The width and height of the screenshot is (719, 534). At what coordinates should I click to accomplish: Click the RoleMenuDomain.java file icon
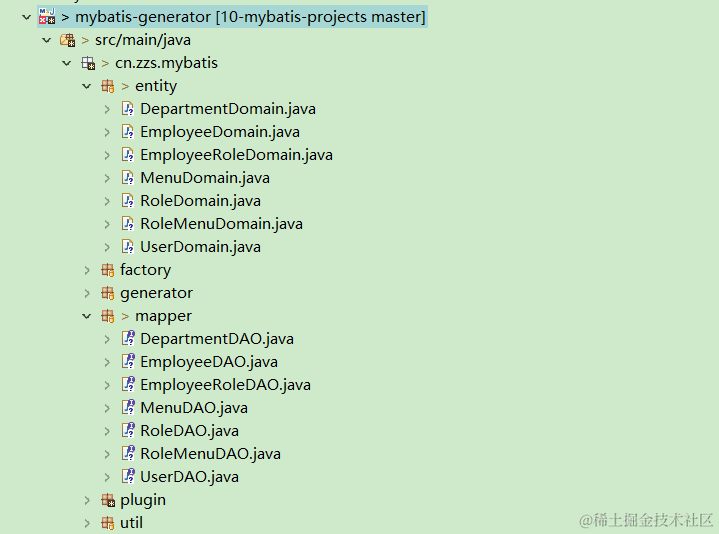[127, 223]
